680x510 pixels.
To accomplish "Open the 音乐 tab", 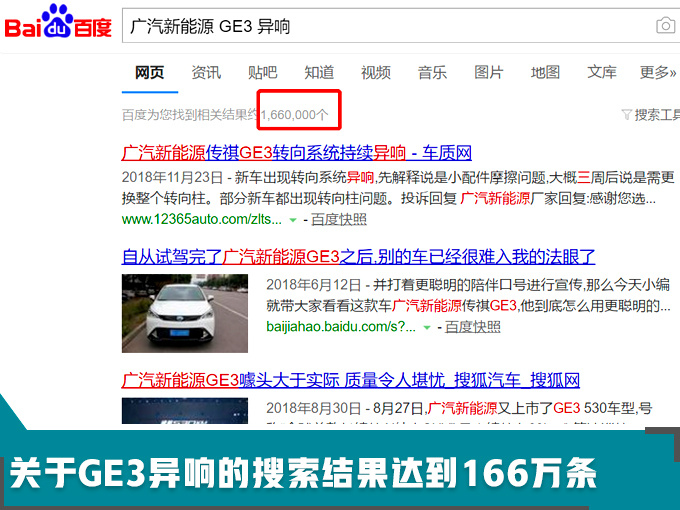I will (x=432, y=72).
